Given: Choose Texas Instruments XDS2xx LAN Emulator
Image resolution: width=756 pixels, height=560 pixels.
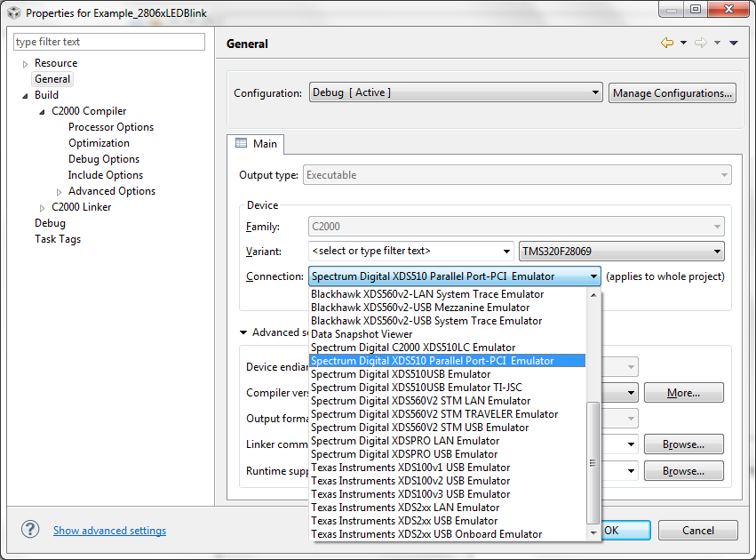Looking at the screenshot, I should coord(448,508).
